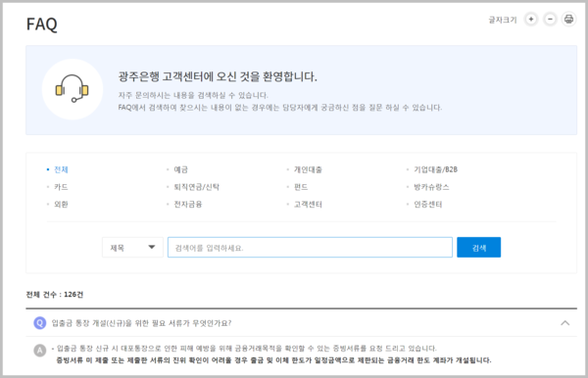Image resolution: width=588 pixels, height=378 pixels.
Task: Open the 고객센터 category
Action: [308, 204]
